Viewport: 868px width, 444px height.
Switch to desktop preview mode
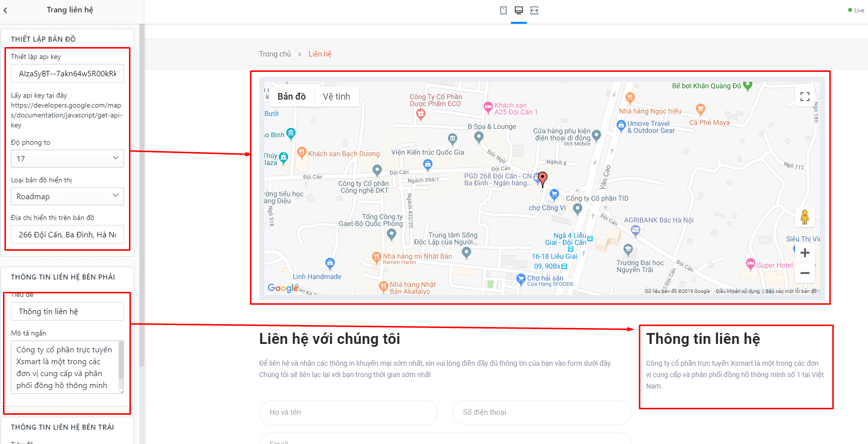(519, 10)
